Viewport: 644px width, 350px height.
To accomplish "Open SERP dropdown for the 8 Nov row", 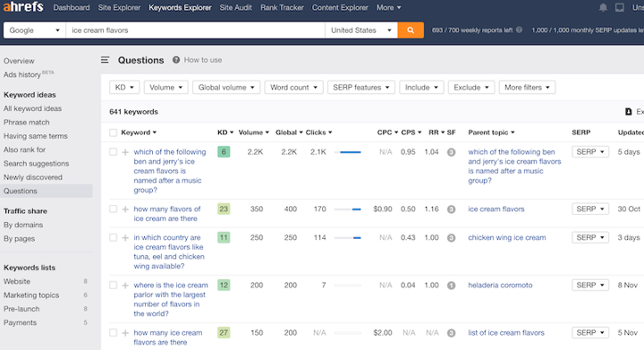I will [590, 285].
